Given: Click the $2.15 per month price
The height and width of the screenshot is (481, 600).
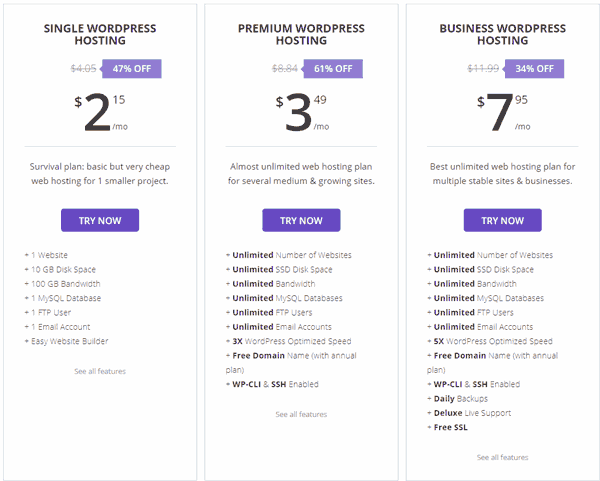Looking at the screenshot, I should (100, 113).
